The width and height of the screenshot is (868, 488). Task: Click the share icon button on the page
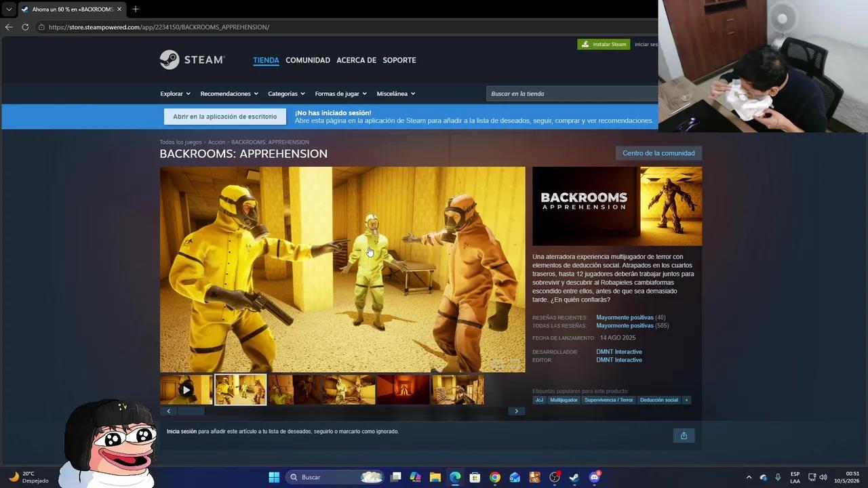point(684,436)
